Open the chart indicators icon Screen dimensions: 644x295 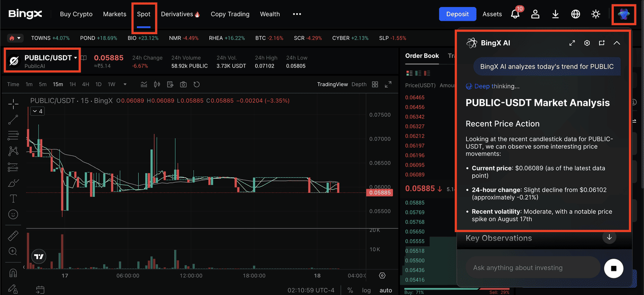[144, 84]
